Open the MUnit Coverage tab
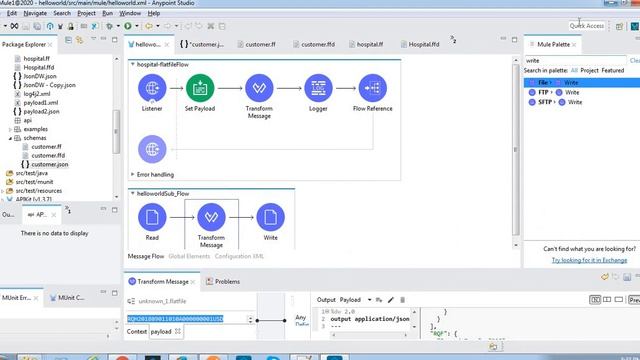Viewport: 640px width, 360px height. 67,298
